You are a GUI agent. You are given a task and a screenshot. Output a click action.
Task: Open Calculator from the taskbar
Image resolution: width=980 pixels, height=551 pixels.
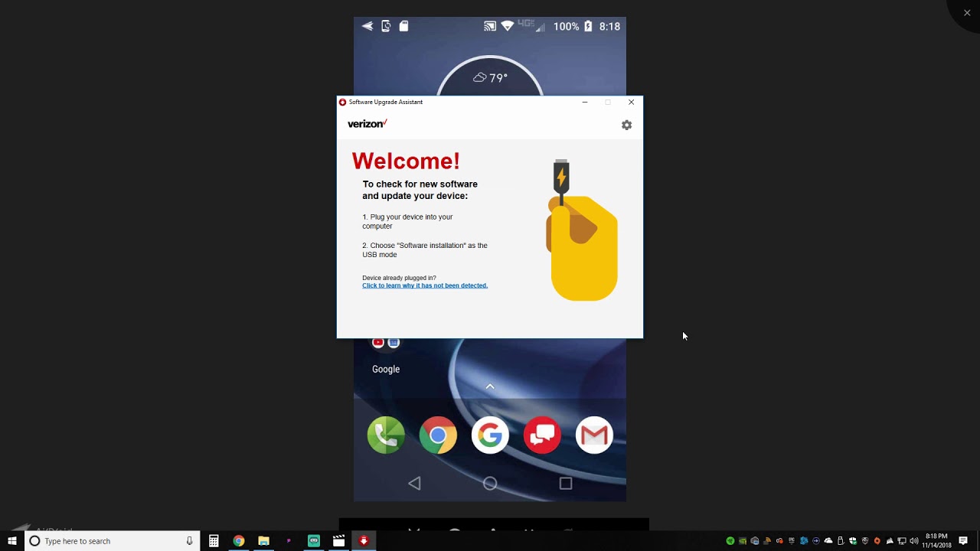click(x=214, y=541)
